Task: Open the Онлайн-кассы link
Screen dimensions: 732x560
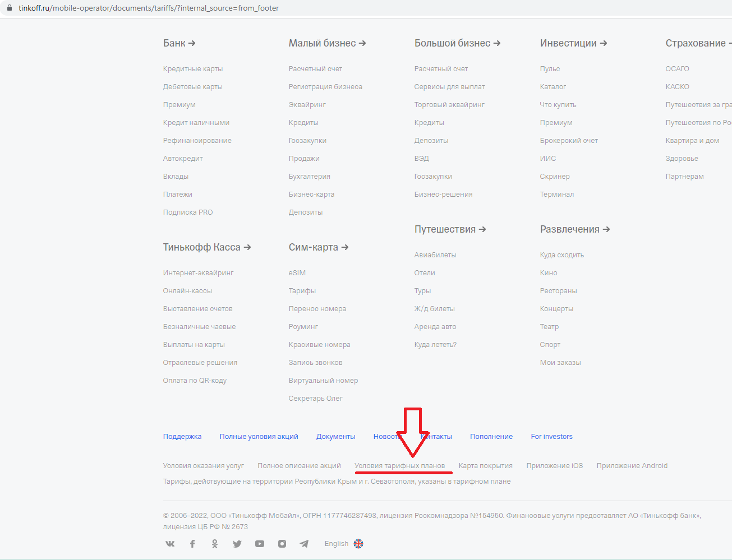Action: click(187, 291)
